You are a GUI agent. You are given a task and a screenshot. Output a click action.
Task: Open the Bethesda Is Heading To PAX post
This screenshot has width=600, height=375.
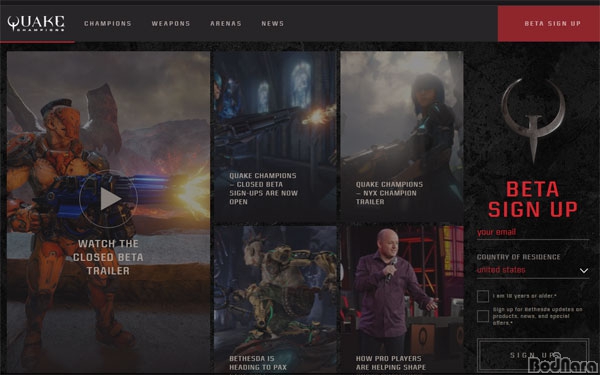tap(275, 299)
